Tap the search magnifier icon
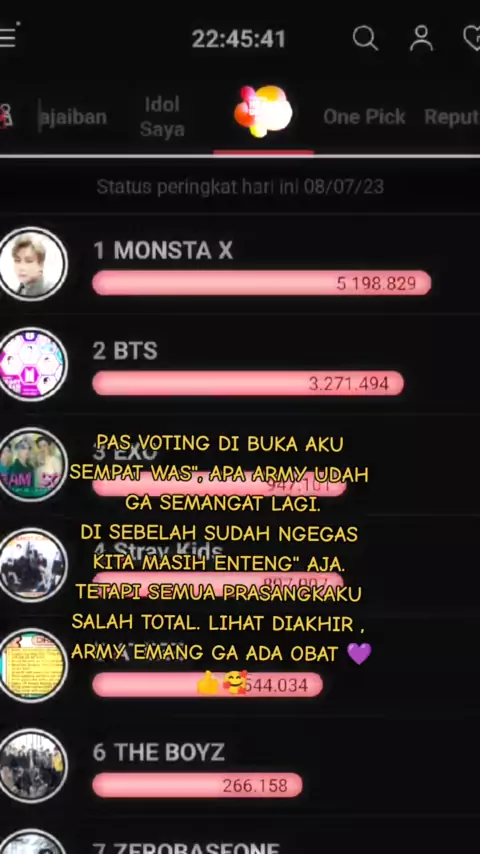The width and height of the screenshot is (480, 854). pyautogui.click(x=365, y=39)
